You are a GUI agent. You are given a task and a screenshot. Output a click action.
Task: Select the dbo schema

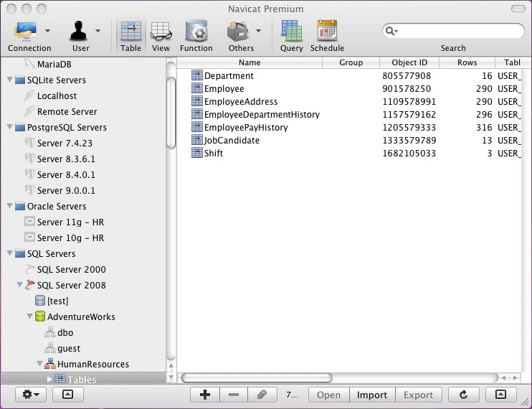point(65,332)
